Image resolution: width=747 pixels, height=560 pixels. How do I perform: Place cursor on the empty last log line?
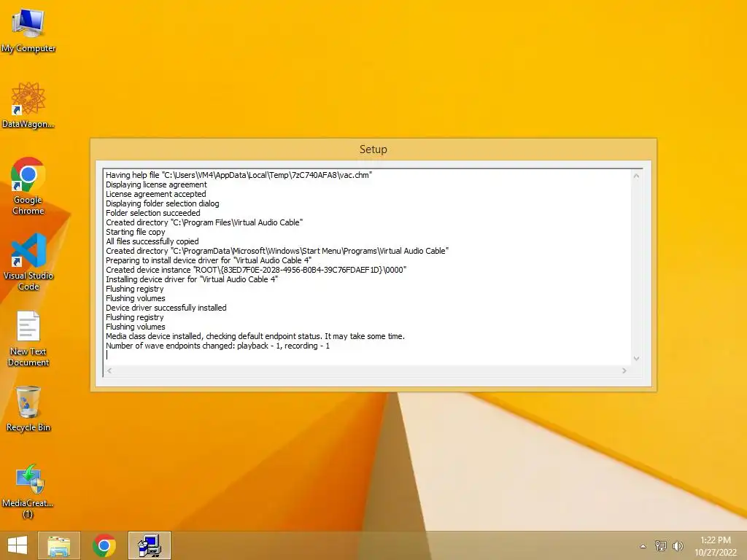point(367,355)
